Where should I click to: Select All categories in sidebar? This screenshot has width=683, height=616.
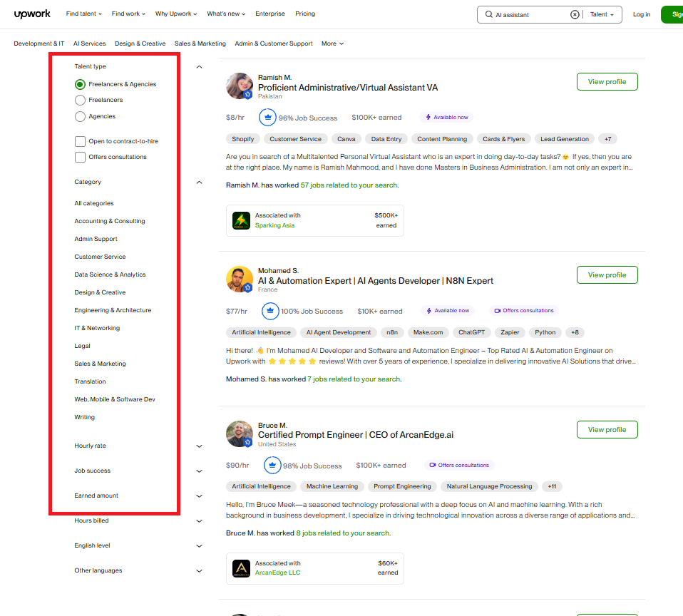[x=93, y=203]
